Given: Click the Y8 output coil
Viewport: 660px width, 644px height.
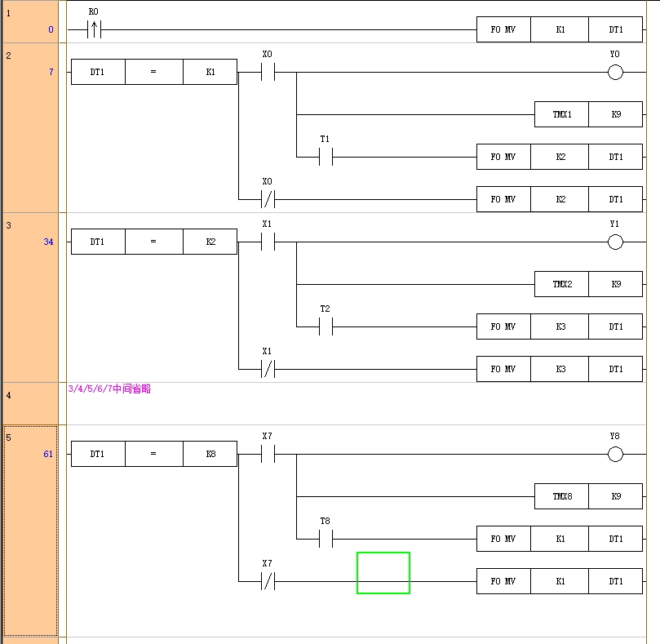Looking at the screenshot, I should [615, 455].
